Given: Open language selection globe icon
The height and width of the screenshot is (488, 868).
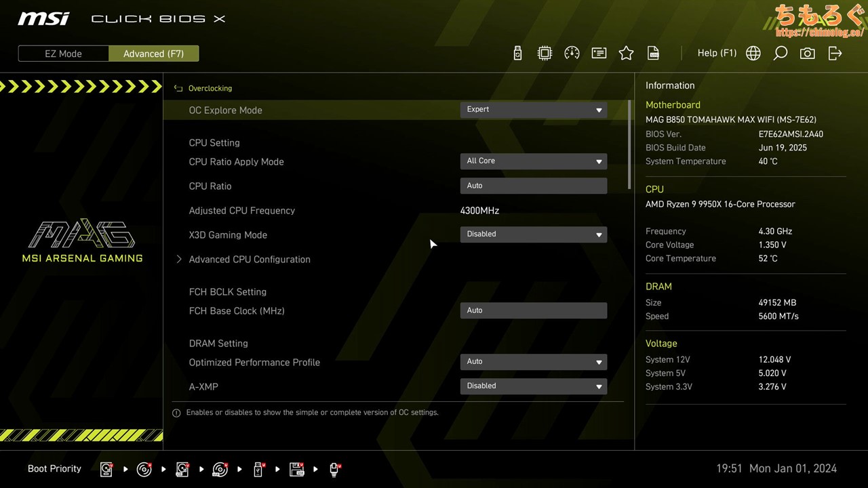Looking at the screenshot, I should click(753, 54).
